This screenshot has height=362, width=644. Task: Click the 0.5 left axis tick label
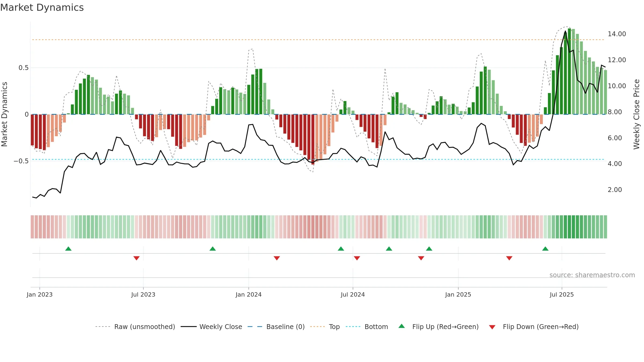[x=24, y=68]
